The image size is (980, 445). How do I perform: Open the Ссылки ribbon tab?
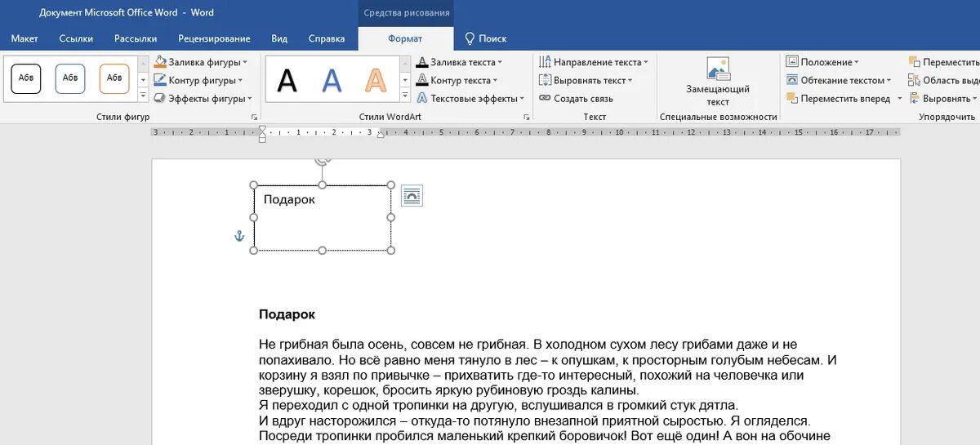click(x=76, y=38)
